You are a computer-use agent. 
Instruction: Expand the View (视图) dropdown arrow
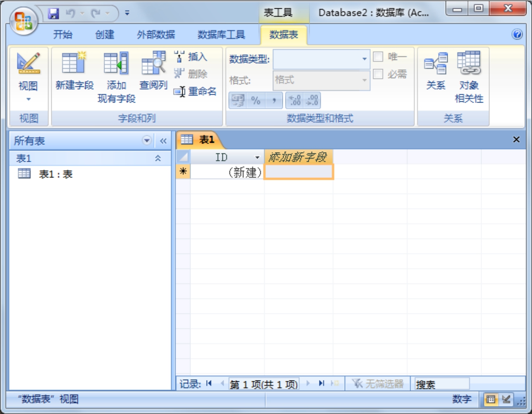tap(29, 99)
